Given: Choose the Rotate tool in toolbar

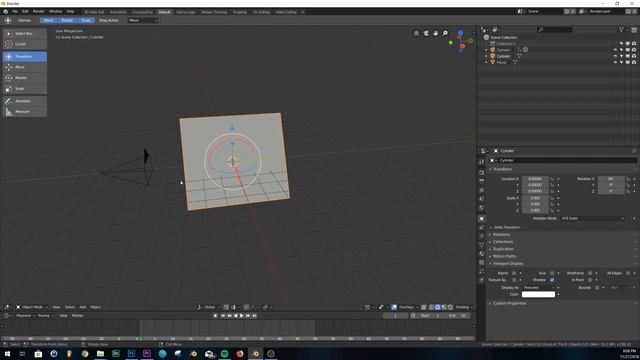Looking at the screenshot, I should [24, 78].
